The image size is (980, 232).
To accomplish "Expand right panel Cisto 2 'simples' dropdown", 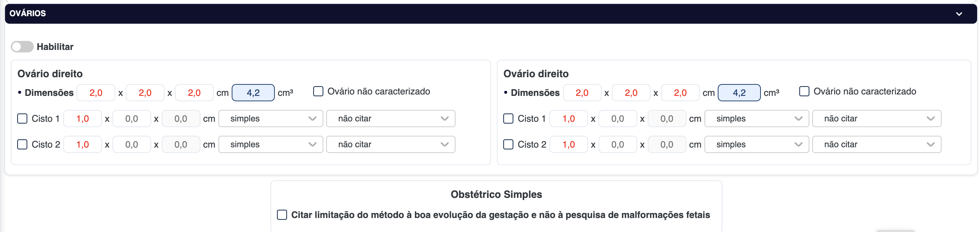I will point(756,144).
